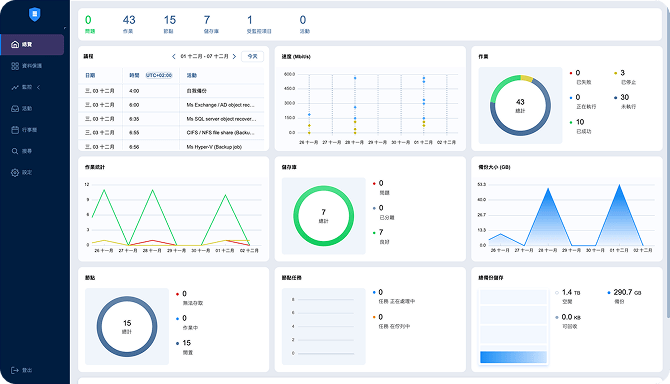Image resolution: width=670 pixels, height=384 pixels.
Task: Collapse the sidebar using the small corner toggle
Action: pos(65,28)
